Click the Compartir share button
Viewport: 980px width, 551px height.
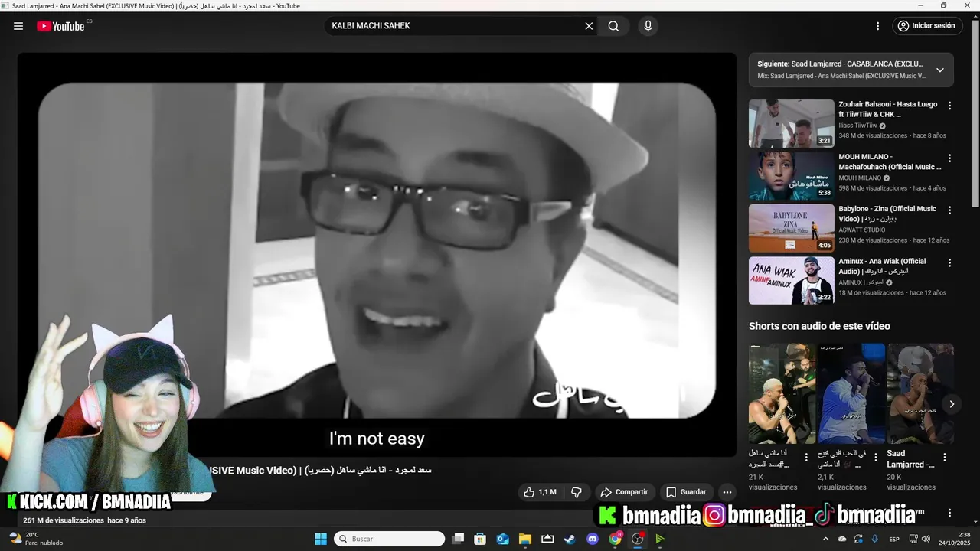[624, 492]
